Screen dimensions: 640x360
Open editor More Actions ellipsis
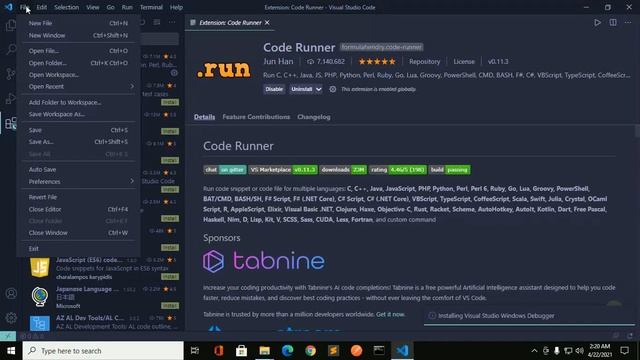628,22
